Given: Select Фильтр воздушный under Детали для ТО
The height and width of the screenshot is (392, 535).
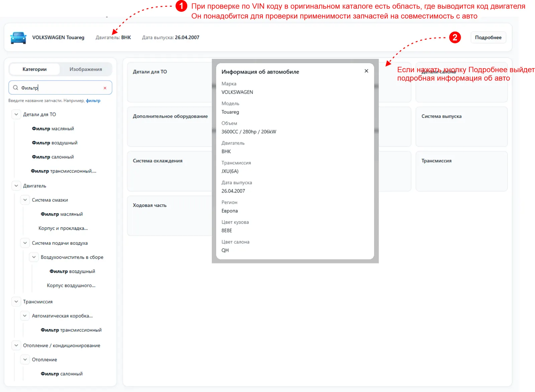Looking at the screenshot, I should tap(55, 143).
